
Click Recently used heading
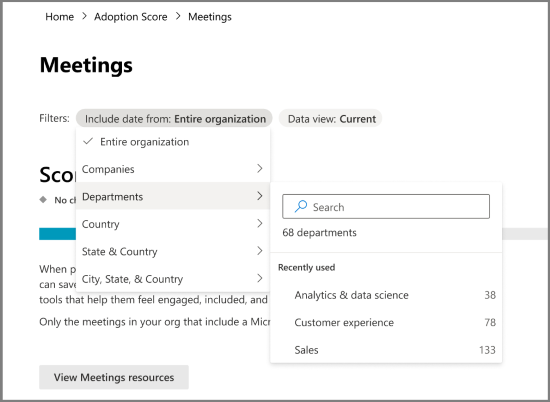[x=306, y=267]
